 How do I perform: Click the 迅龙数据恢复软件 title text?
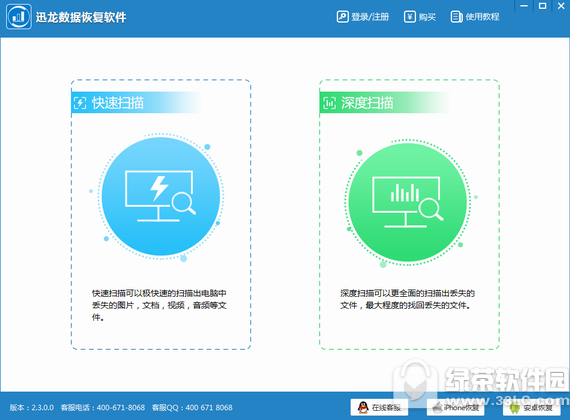[x=81, y=17]
